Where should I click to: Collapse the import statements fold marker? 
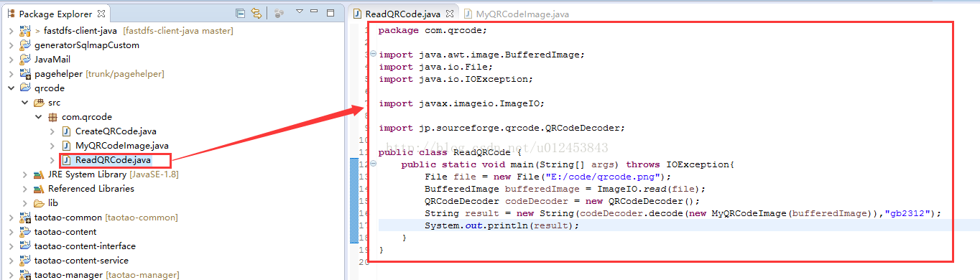coord(372,55)
